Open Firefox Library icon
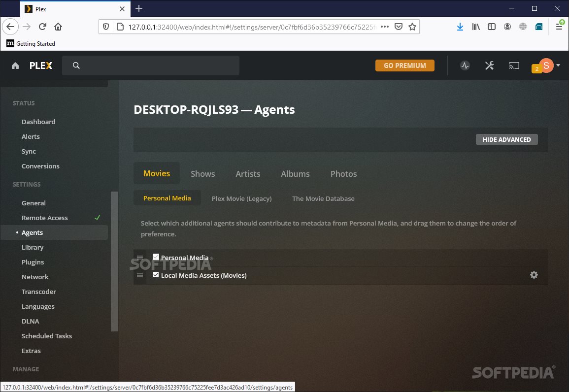The width and height of the screenshot is (569, 392). pyautogui.click(x=476, y=27)
